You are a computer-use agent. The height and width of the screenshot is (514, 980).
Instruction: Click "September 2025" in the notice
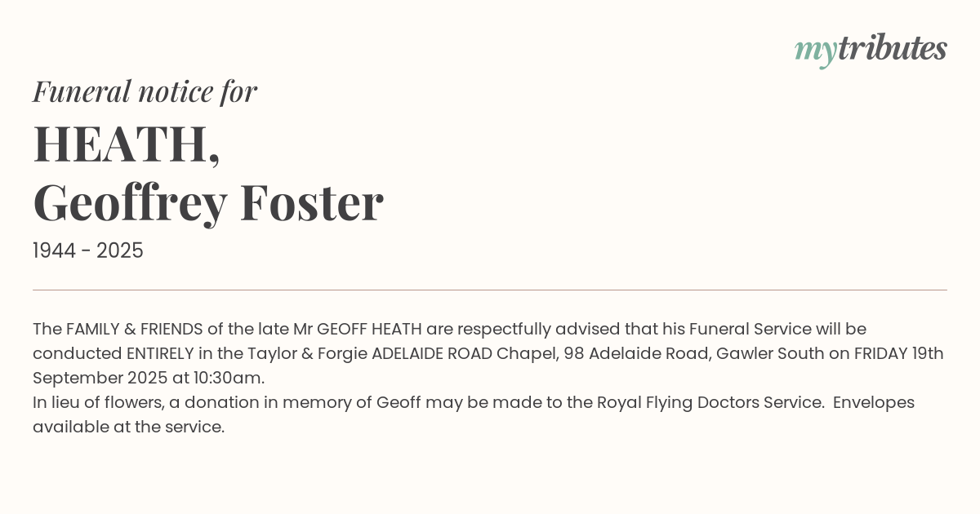click(91, 378)
